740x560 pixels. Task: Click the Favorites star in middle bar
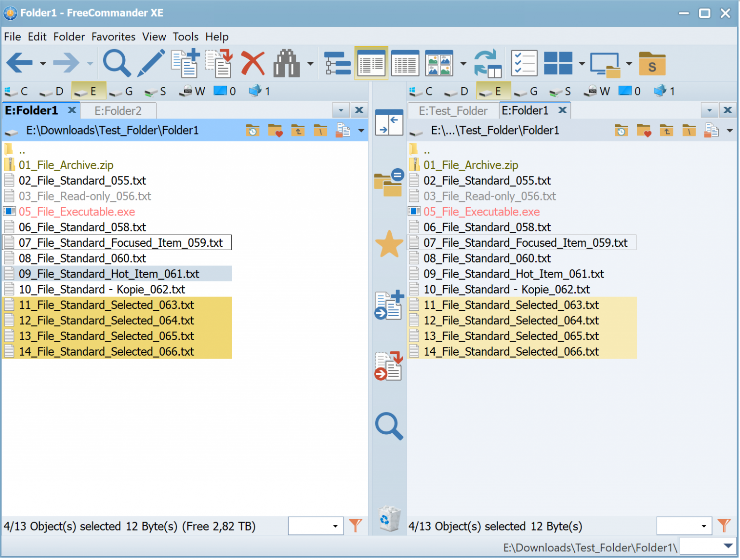pyautogui.click(x=389, y=244)
